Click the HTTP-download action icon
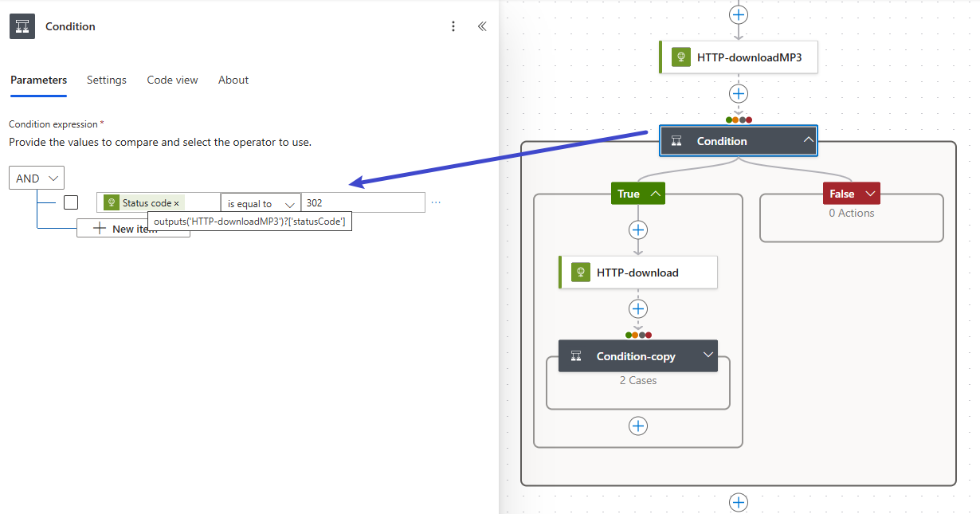 coord(580,273)
